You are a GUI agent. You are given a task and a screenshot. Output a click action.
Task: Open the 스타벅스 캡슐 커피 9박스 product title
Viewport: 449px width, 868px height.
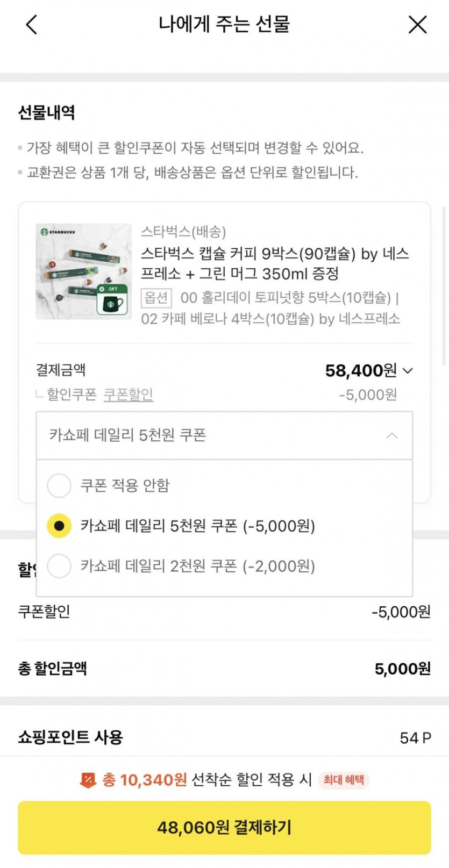(275, 263)
